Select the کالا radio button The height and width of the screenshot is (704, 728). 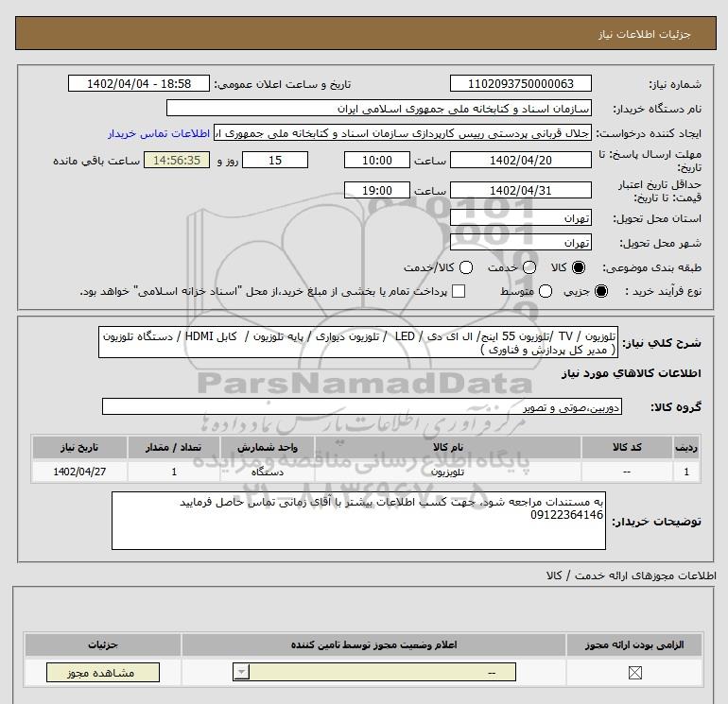[x=579, y=267]
